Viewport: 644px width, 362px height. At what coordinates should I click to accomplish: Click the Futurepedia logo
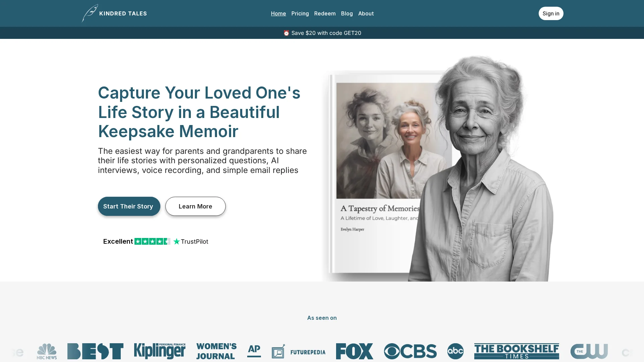click(299, 352)
